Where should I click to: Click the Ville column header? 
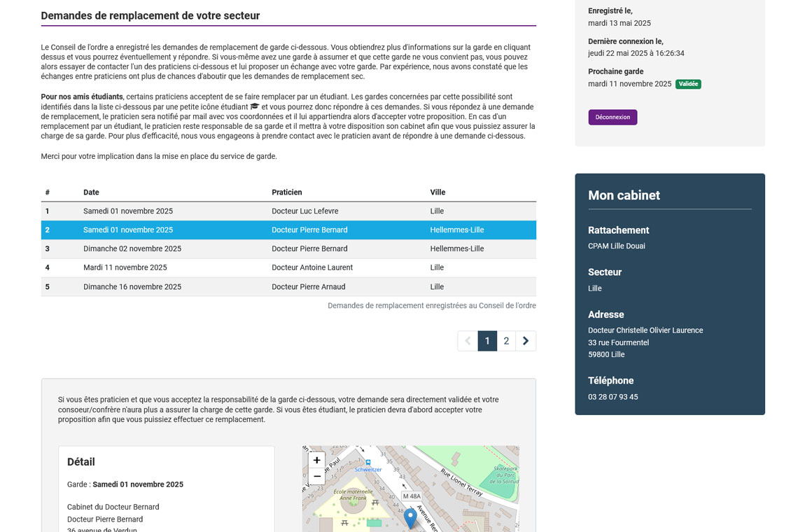(437, 192)
